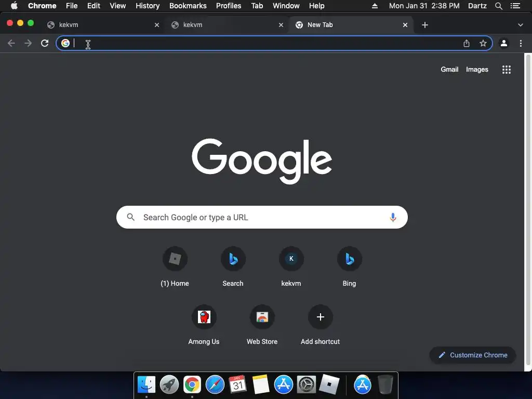
Task: Open the Gmail link
Action: click(449, 69)
